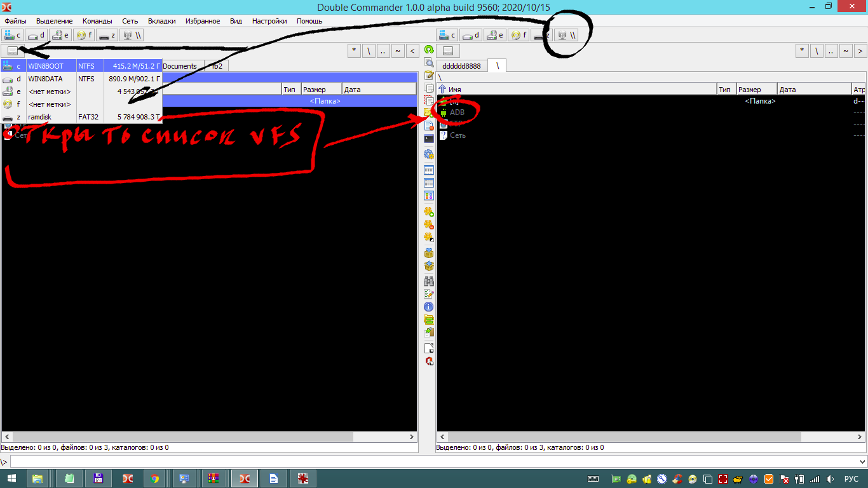Open the left panel drive list button
The height and width of the screenshot is (488, 868).
point(13,51)
